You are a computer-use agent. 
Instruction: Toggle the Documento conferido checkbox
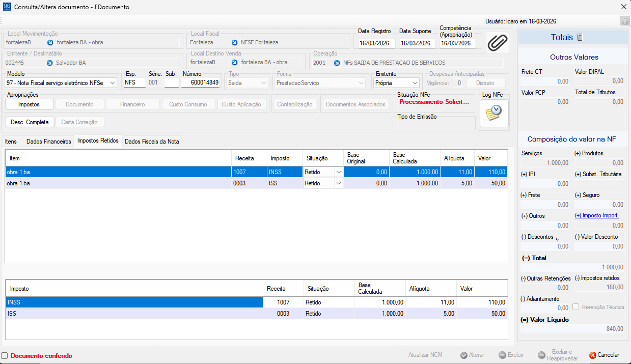pos(5,356)
